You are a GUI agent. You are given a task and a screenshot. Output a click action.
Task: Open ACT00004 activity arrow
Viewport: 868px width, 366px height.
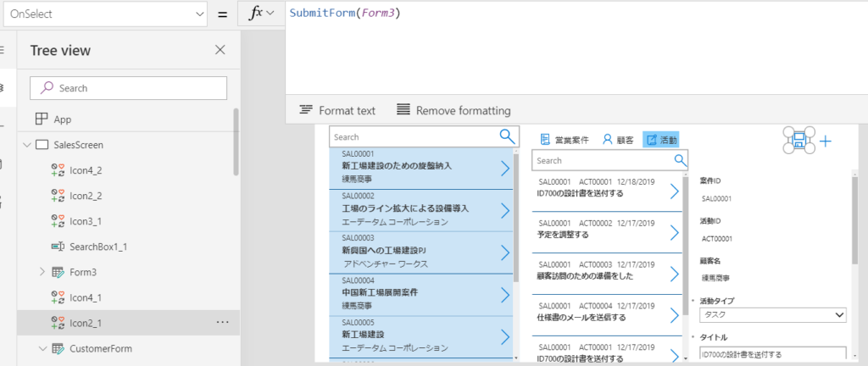674,315
